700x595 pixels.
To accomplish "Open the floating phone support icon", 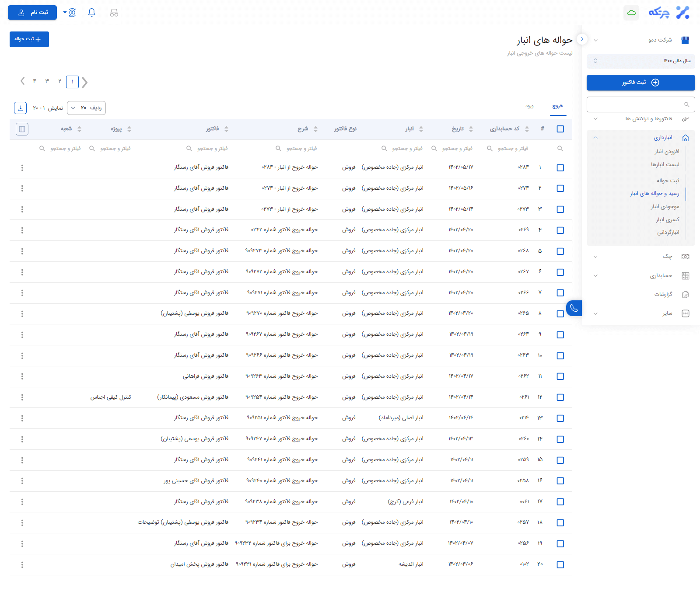I will [x=574, y=308].
